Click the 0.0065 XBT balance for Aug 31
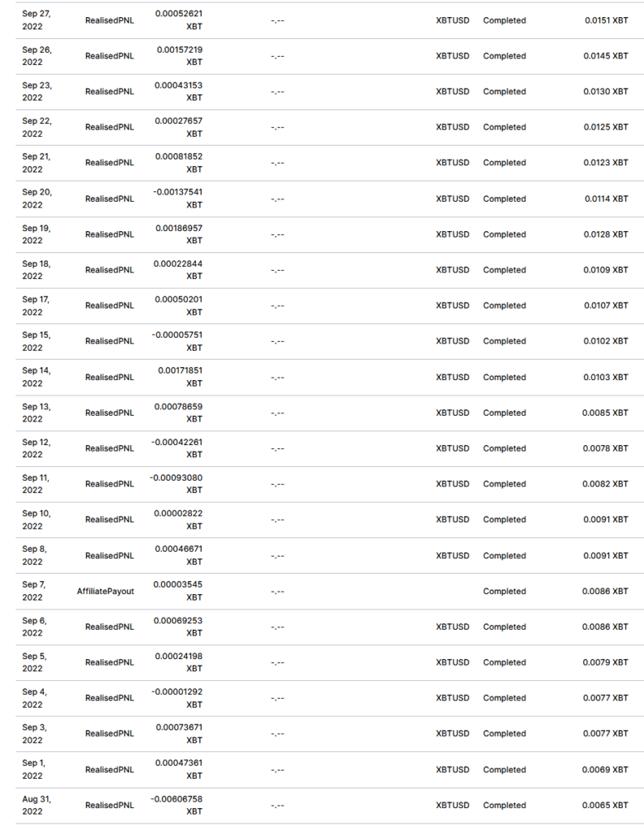 (x=605, y=805)
